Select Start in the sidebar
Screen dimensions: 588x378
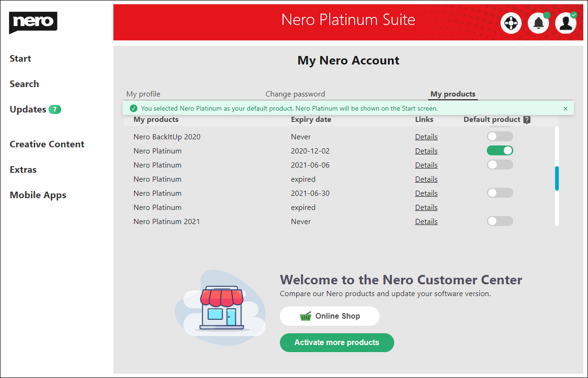point(20,58)
